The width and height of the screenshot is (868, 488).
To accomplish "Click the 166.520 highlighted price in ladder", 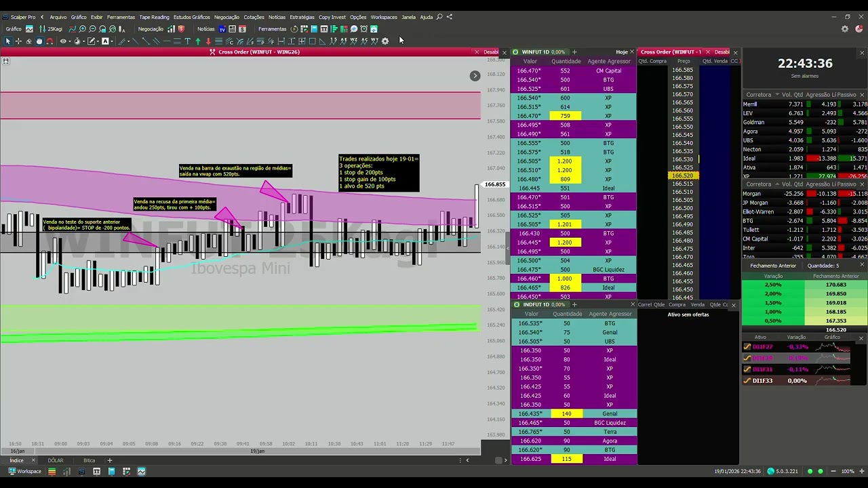I will coord(683,176).
